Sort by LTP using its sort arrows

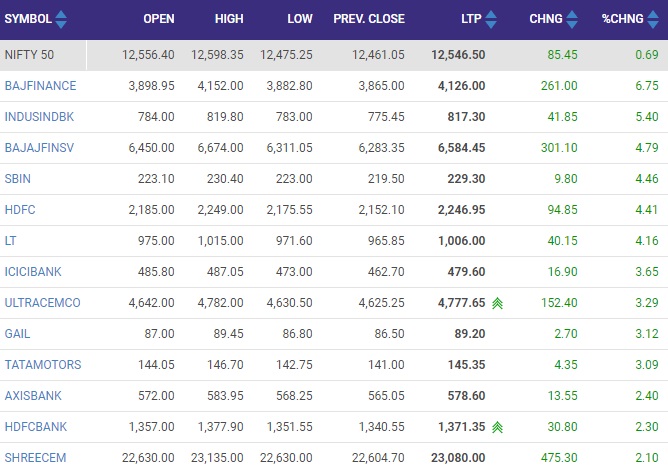tap(491, 19)
